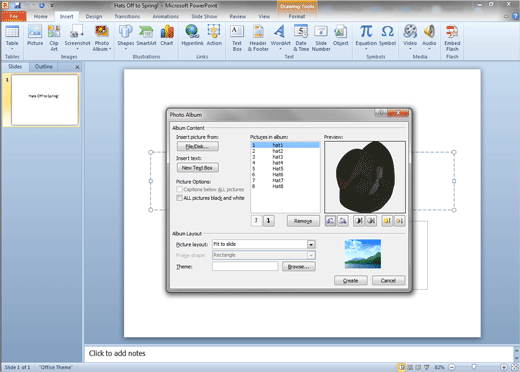Insert an Equation
520x372 pixels.
click(366, 38)
